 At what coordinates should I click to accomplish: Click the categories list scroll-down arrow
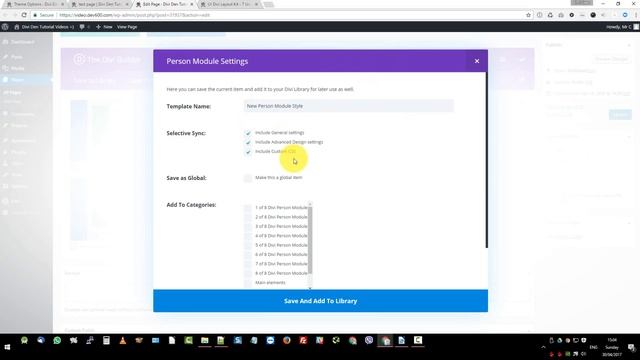[x=310, y=288]
